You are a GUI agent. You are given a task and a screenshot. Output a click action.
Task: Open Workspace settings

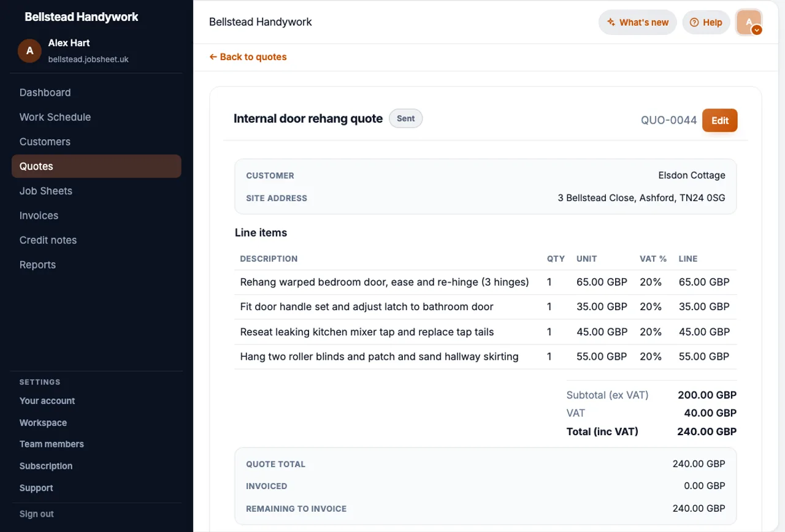[x=43, y=423]
